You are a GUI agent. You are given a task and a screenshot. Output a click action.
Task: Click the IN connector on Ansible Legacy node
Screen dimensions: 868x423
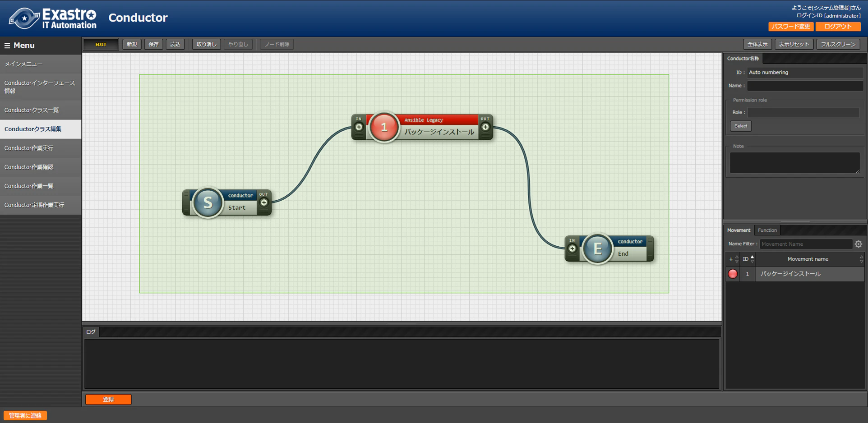[x=359, y=127]
